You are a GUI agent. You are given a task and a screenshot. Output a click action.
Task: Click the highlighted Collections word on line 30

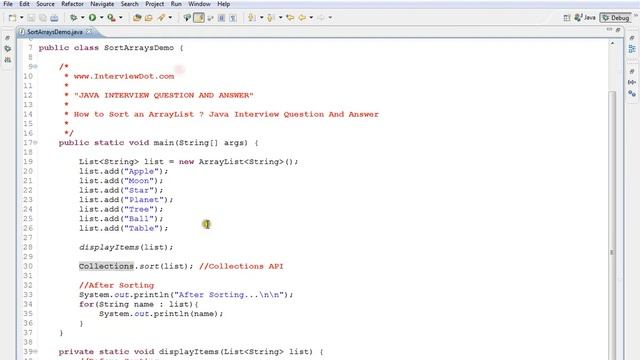coord(106,266)
